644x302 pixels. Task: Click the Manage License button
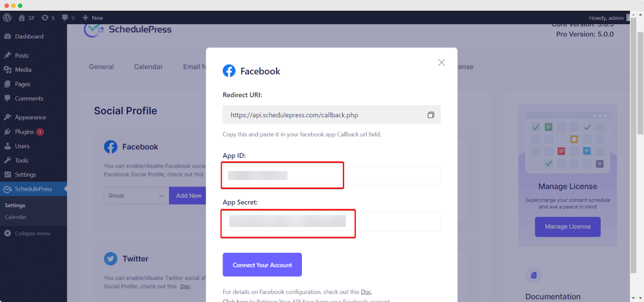pyautogui.click(x=567, y=227)
